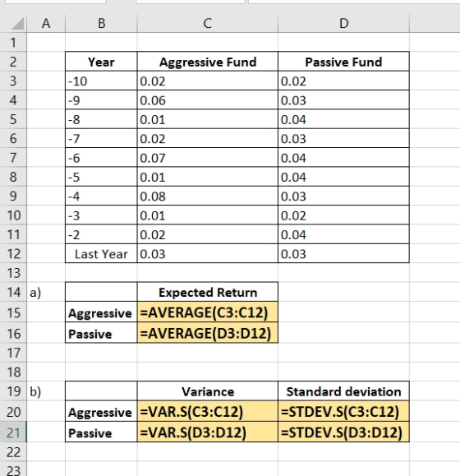
Task: Select the cell containing -10
Action: [x=101, y=81]
